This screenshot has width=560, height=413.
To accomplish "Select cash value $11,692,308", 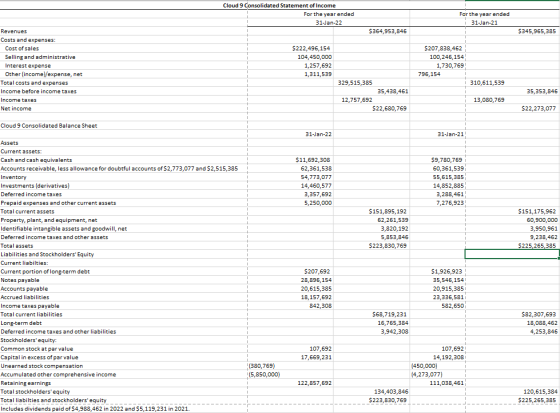I will (313, 160).
